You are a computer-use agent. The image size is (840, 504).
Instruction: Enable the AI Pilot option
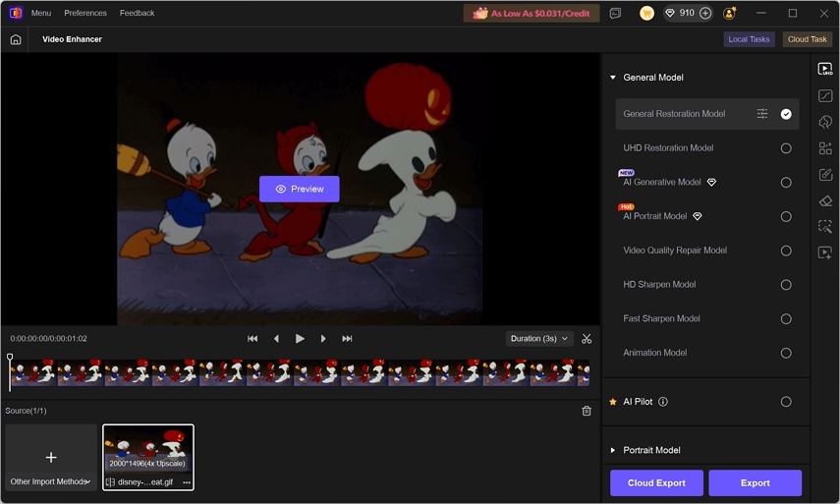tap(786, 402)
